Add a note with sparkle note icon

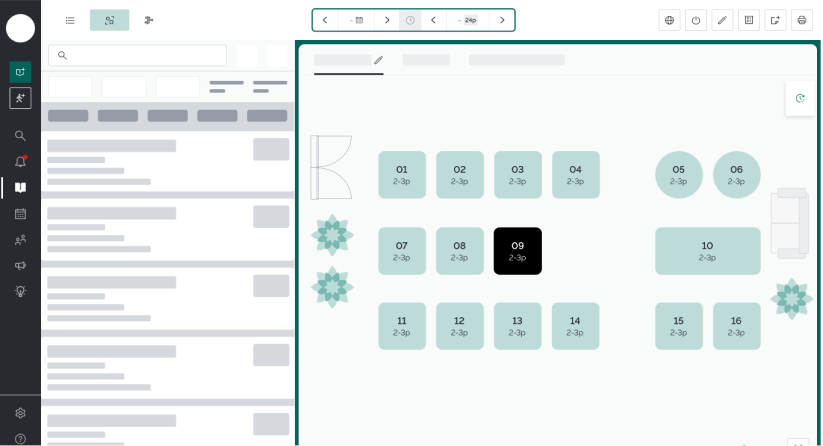(775, 20)
